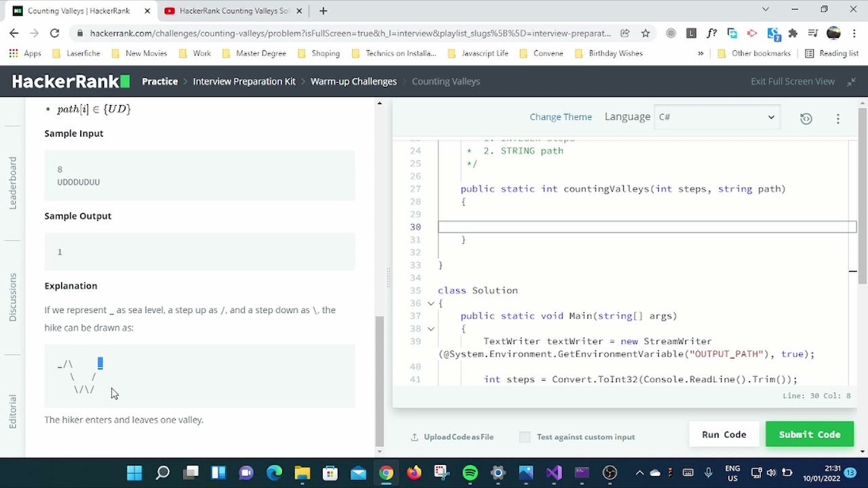The image size is (868, 488).
Task: Open a new browser tab
Action: coord(323,11)
